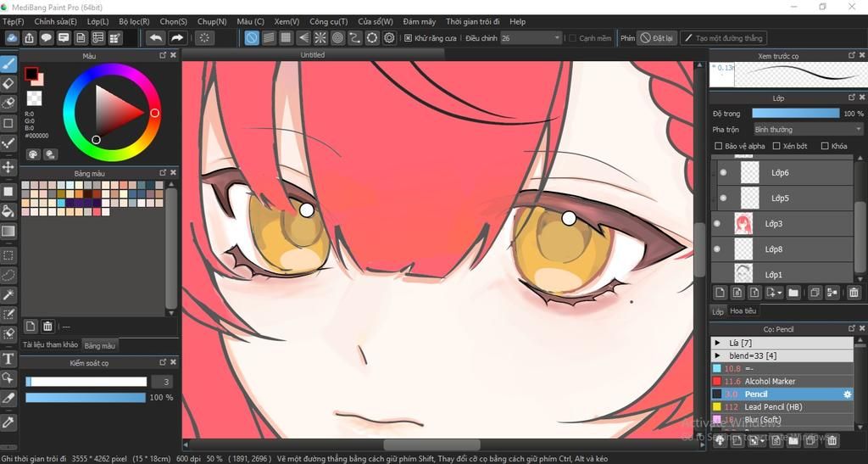The height and width of the screenshot is (464, 868).
Task: Select the Gradient tool
Action: [x=8, y=231]
